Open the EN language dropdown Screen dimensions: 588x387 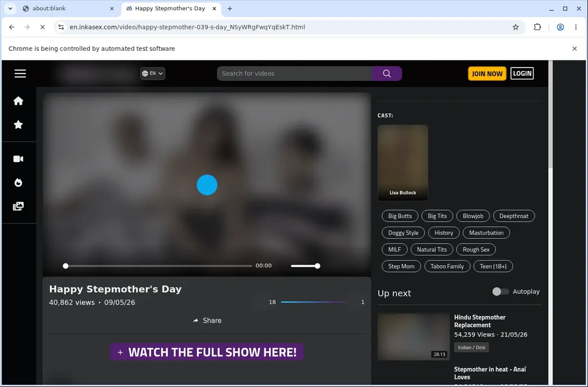pyautogui.click(x=152, y=73)
